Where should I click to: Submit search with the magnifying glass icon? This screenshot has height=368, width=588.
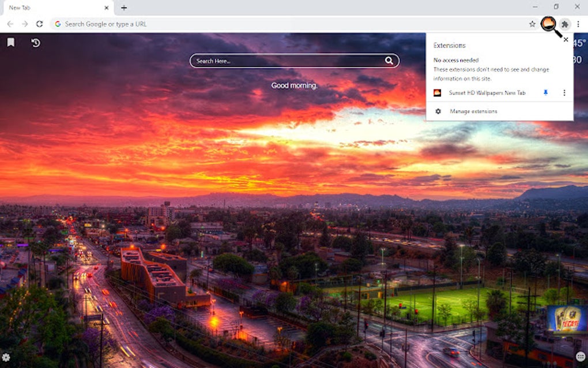coord(389,61)
